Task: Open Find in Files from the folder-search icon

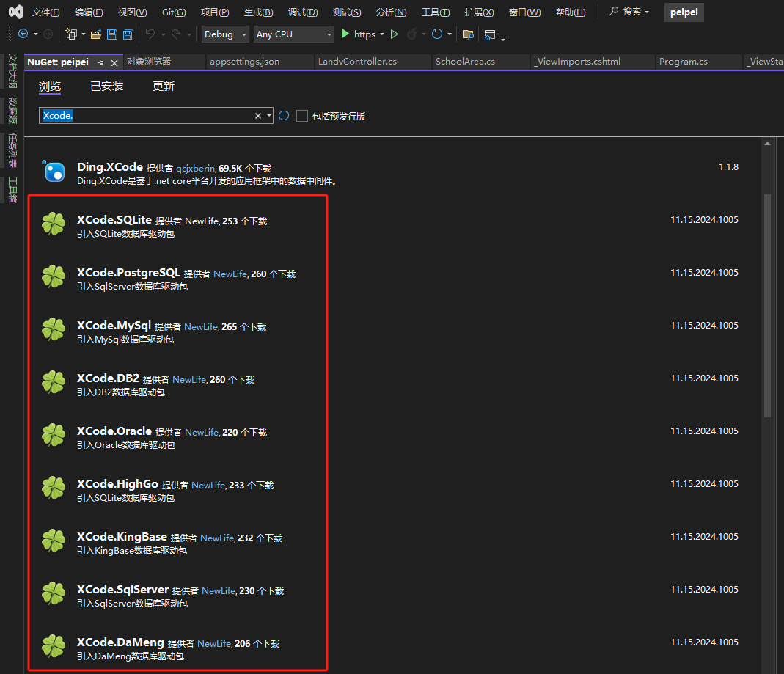Action: pos(468,34)
